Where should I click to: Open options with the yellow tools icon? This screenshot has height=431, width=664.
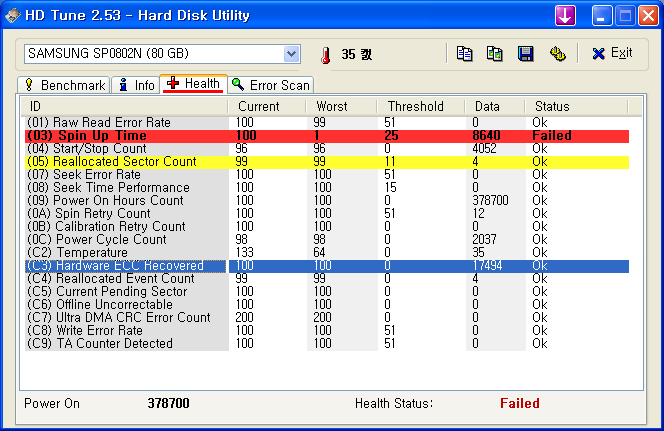point(557,54)
